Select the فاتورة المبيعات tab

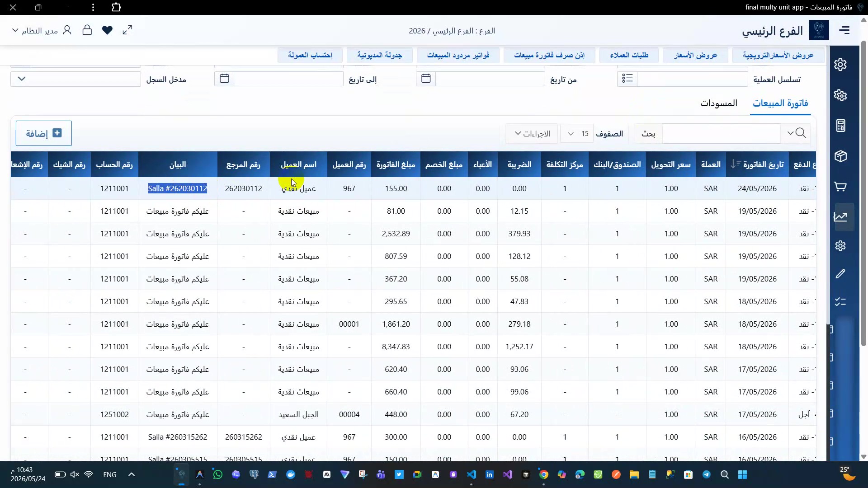(x=780, y=103)
